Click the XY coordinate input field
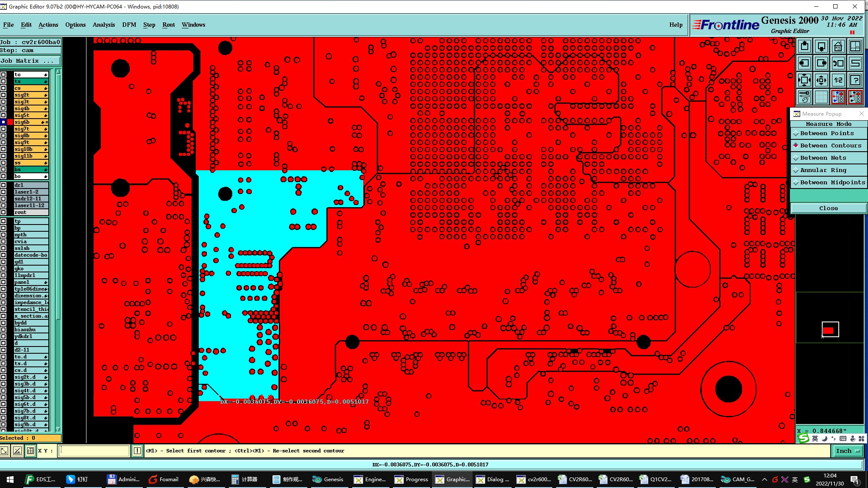This screenshot has width=868, height=488. pyautogui.click(x=94, y=451)
